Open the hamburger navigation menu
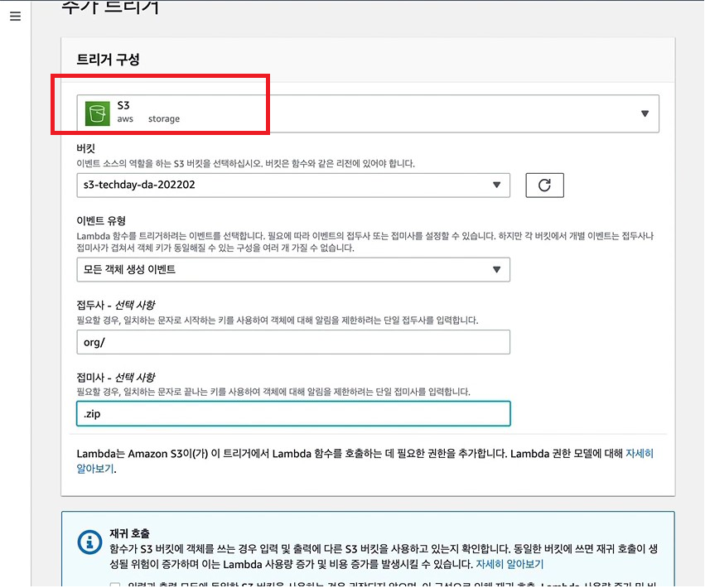This screenshot has height=588, width=705. (15, 17)
